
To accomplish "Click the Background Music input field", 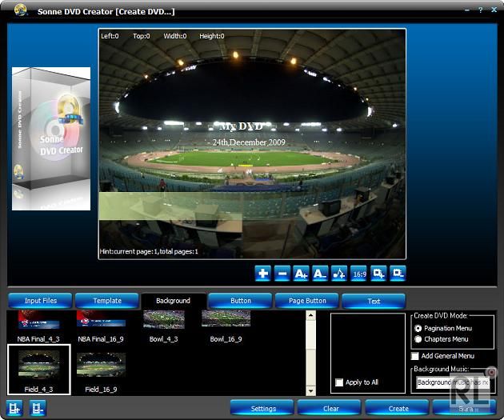I will point(453,382).
